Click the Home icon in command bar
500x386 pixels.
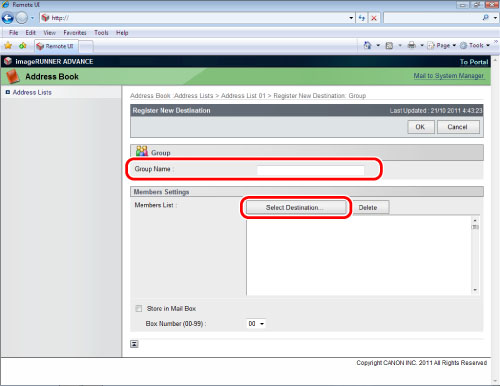[x=367, y=45]
